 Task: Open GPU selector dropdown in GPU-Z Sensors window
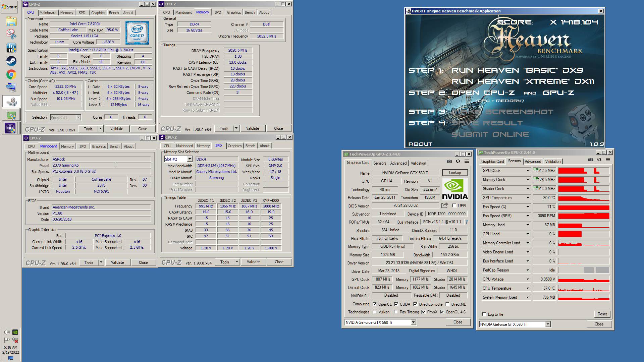click(548, 324)
